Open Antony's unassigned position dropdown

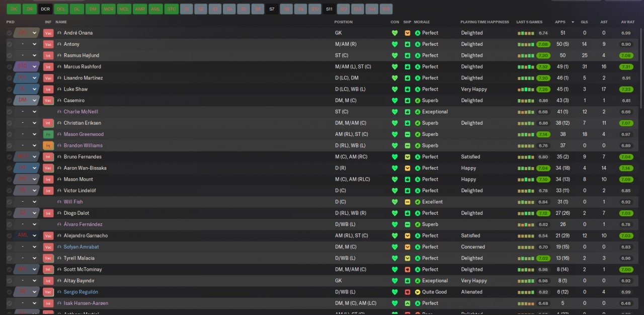[27, 44]
